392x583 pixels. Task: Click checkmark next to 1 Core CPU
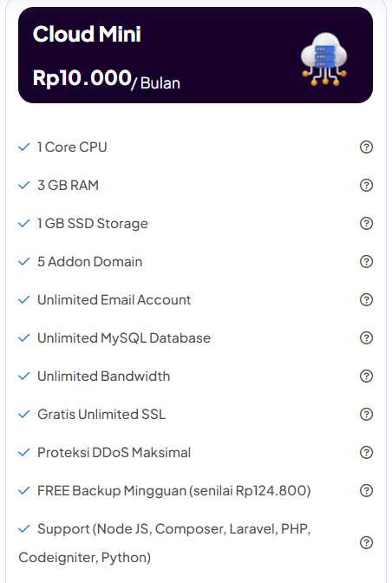point(24,147)
